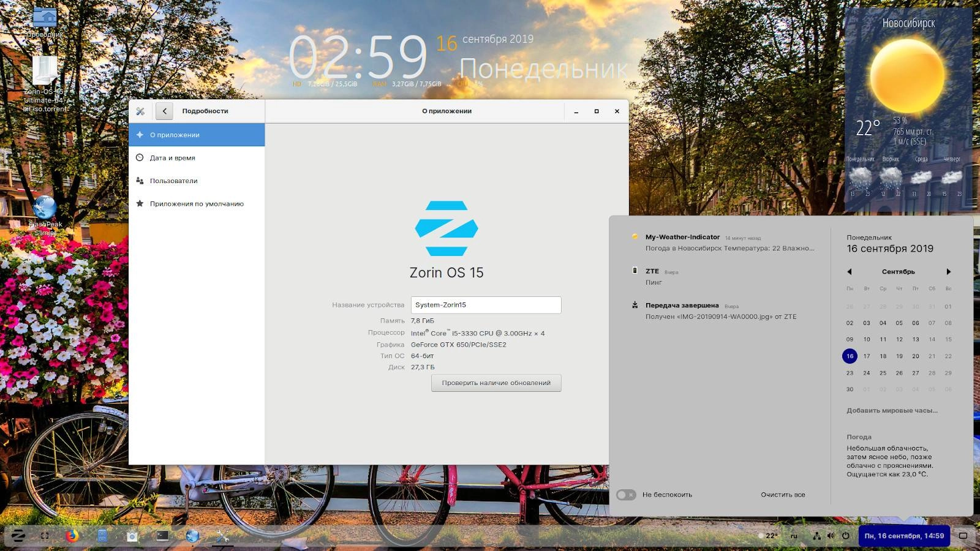
Task: Click Добавить мировые часы link
Action: point(892,411)
